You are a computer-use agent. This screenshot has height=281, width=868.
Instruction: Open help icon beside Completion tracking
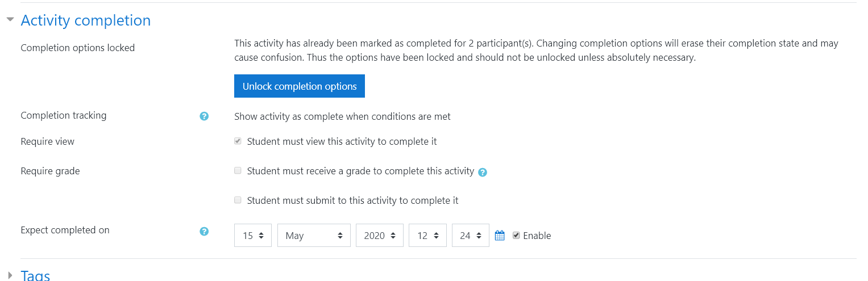204,116
